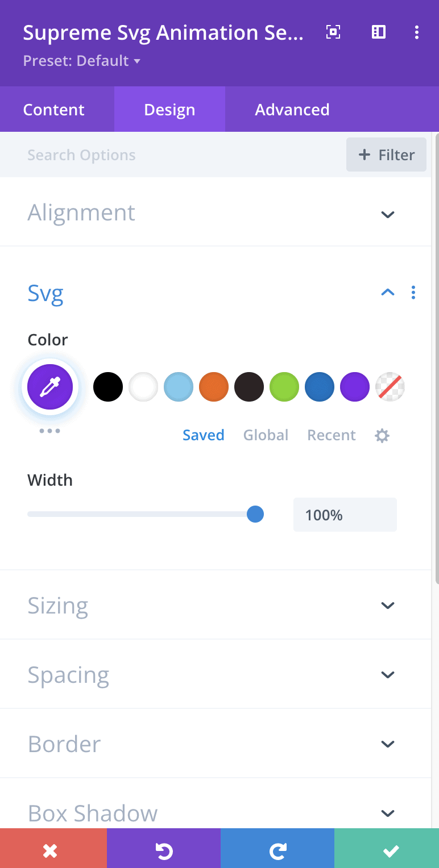This screenshot has height=868, width=439.
Task: Switch to the Recent colors tab
Action: tap(331, 435)
